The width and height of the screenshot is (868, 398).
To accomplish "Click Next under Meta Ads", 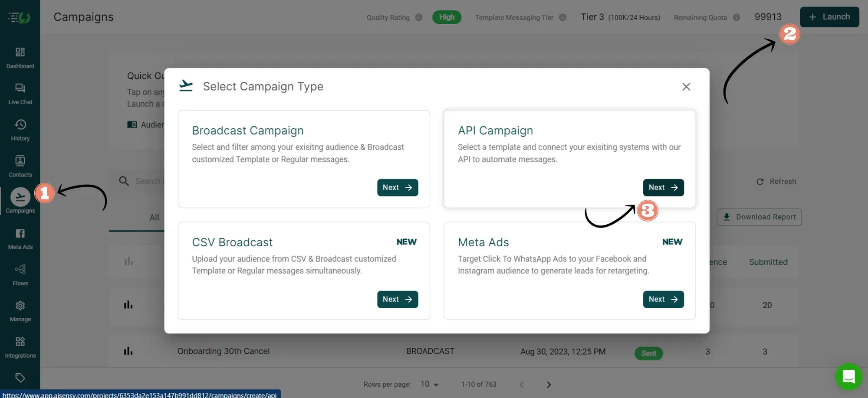I will (x=663, y=300).
